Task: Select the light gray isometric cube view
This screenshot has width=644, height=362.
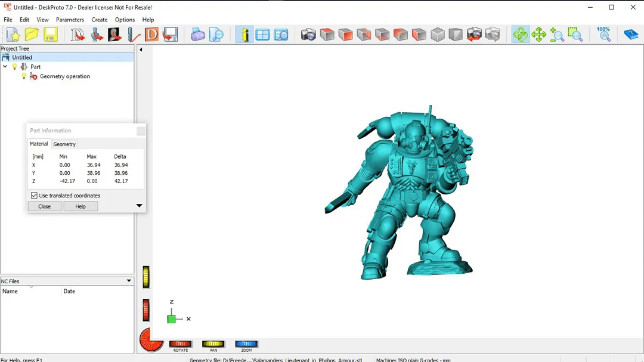Action: point(438,35)
